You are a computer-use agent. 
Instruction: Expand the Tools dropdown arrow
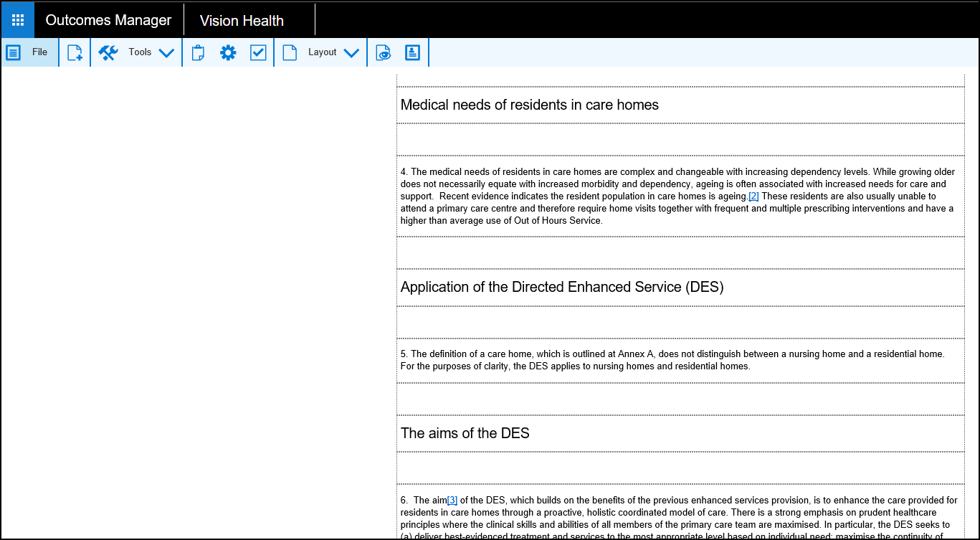point(166,53)
